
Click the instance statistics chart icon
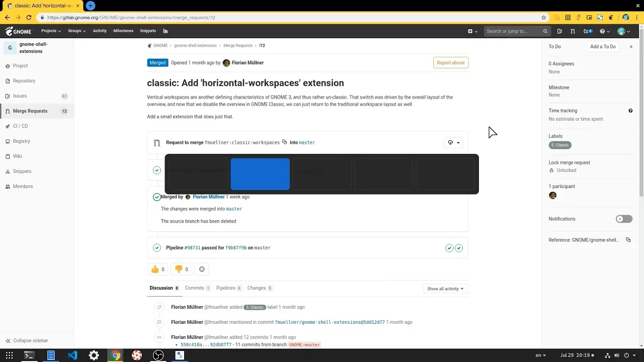pyautogui.click(x=166, y=31)
